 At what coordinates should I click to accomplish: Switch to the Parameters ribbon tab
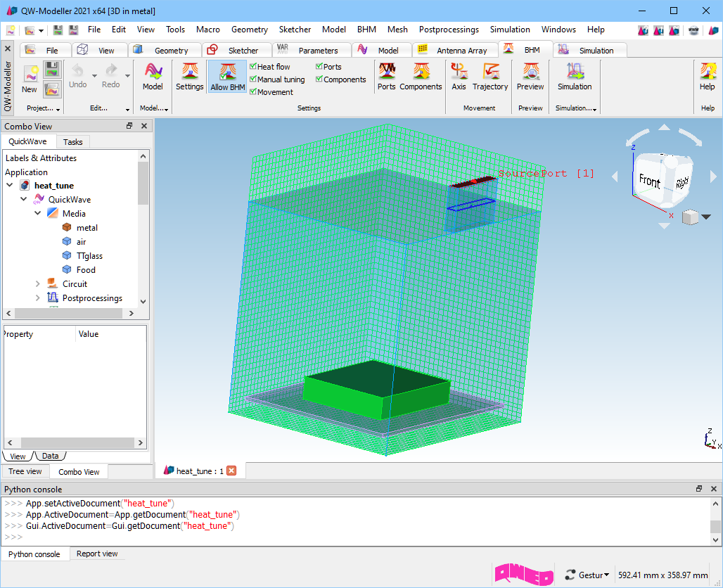[312, 50]
